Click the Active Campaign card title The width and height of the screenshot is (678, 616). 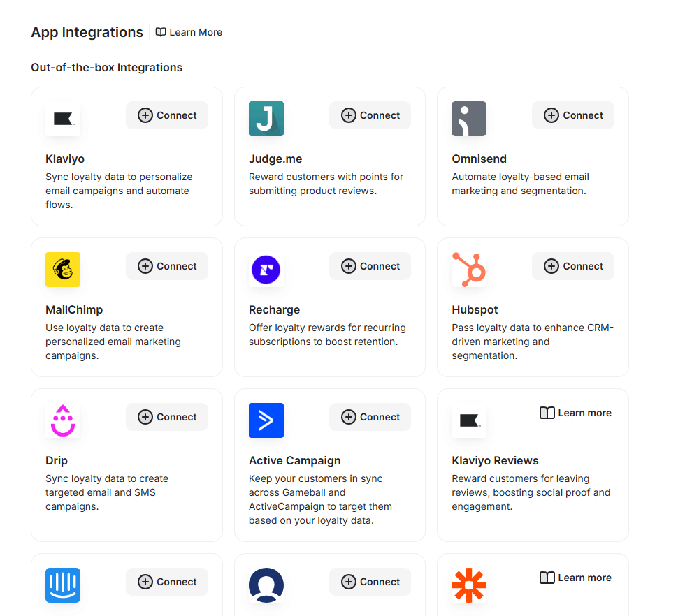point(294,460)
